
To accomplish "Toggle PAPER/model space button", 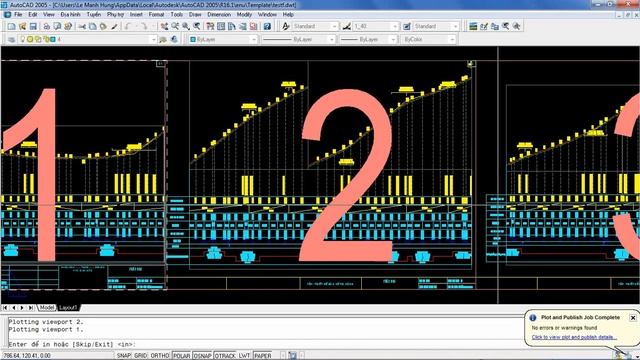I will (263, 356).
